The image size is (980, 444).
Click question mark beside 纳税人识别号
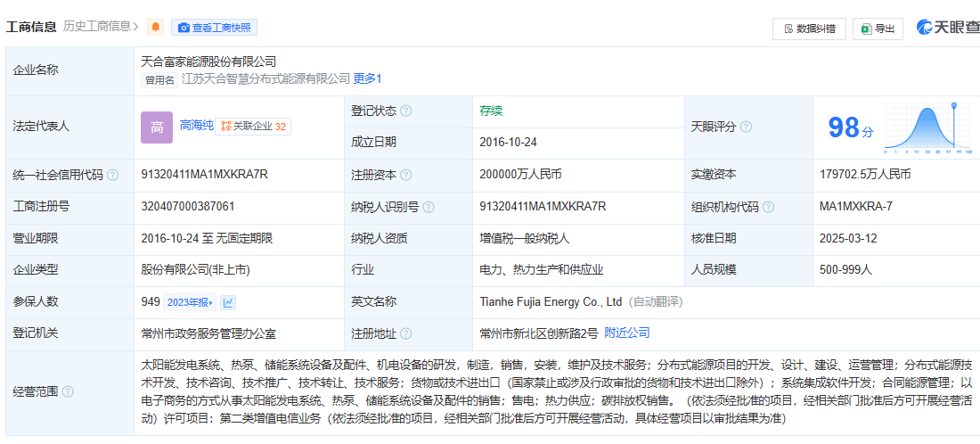click(429, 207)
